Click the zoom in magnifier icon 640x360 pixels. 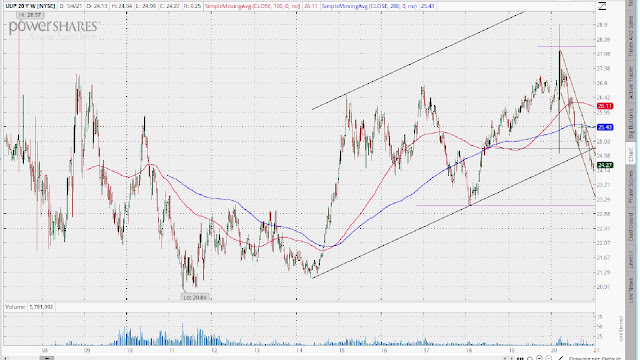539,358
